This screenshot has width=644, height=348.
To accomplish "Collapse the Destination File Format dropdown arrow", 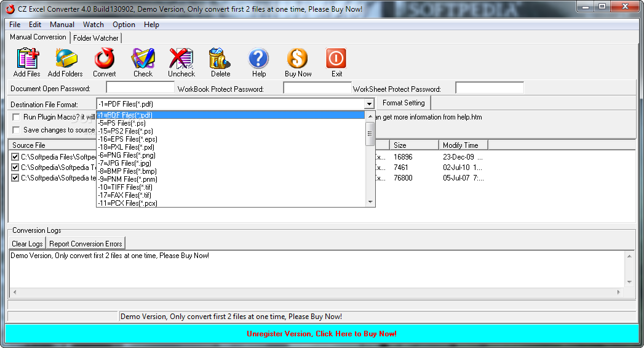I will (369, 104).
